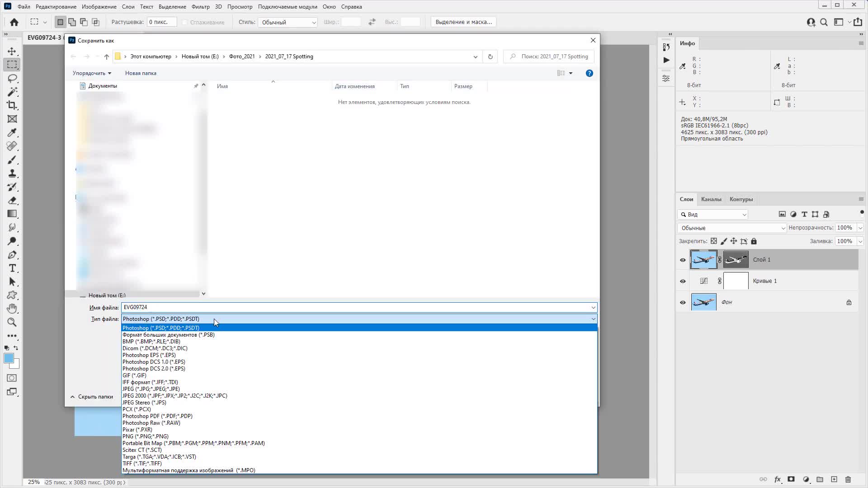
Task: Collapse folders with Скрыть папки
Action: coord(92,397)
